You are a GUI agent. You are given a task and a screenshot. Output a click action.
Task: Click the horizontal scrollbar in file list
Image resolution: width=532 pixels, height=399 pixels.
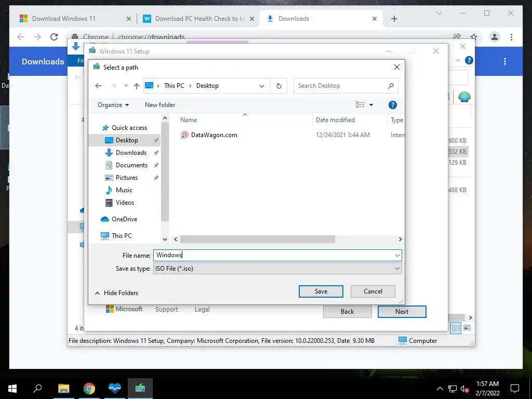(258, 239)
